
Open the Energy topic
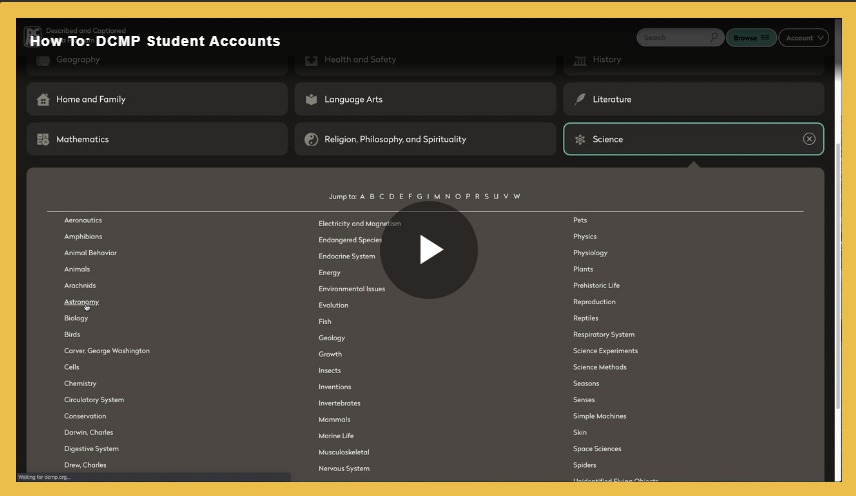(329, 273)
